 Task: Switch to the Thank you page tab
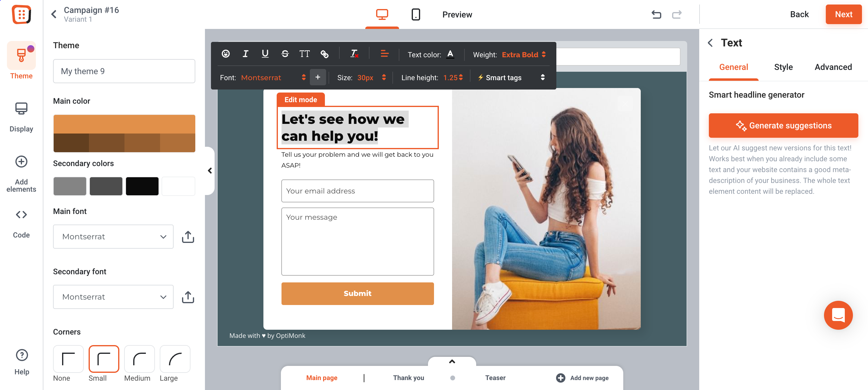[409, 378]
